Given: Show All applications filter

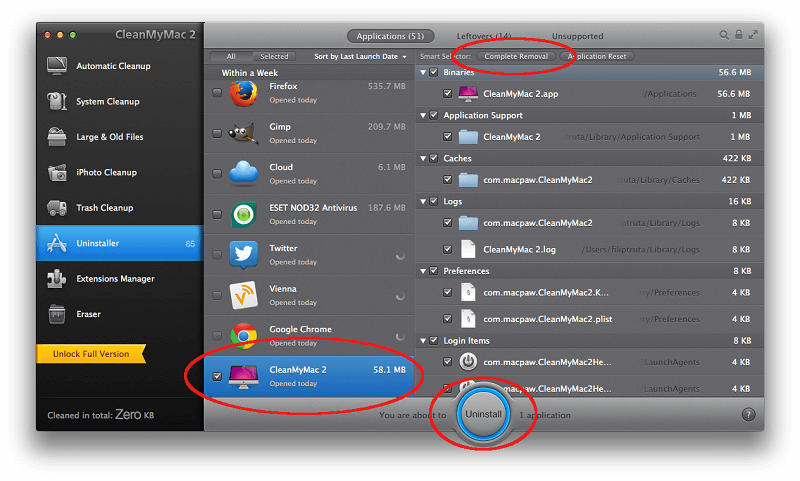Looking at the screenshot, I should pos(231,56).
